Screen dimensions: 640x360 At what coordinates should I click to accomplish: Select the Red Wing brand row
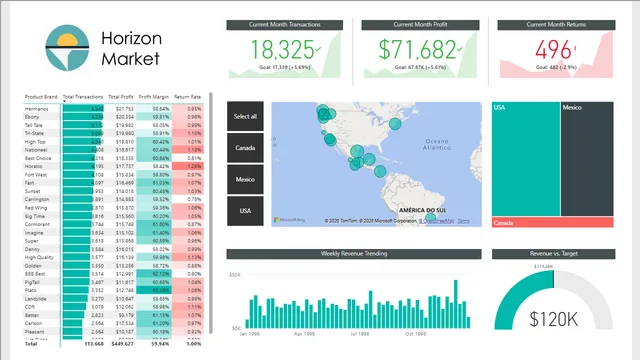[x=113, y=208]
